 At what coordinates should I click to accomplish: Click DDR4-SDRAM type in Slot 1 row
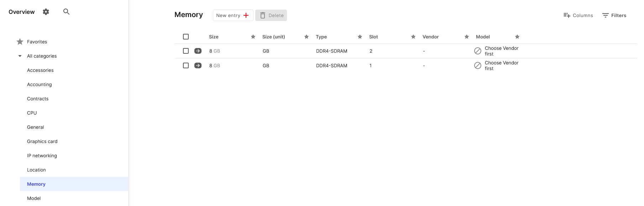coord(331,65)
